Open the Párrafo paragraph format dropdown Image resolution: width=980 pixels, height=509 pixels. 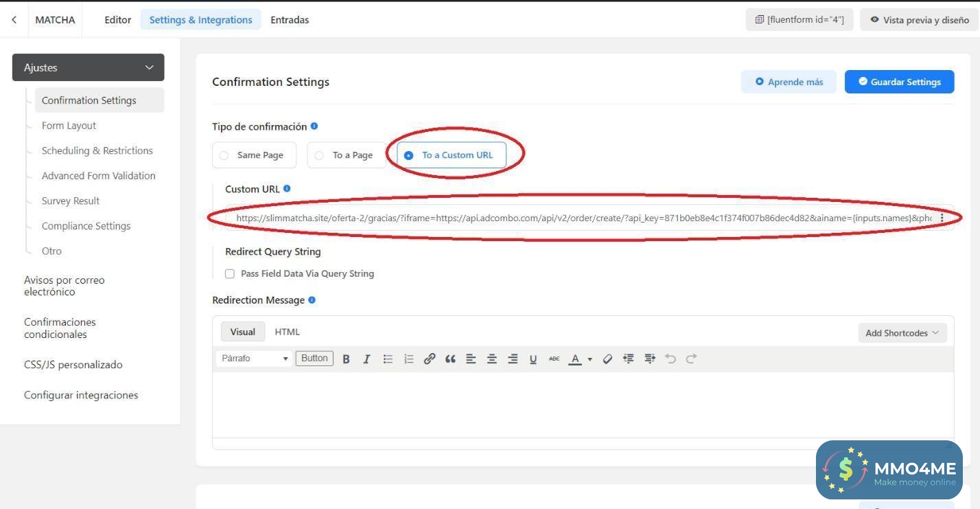click(x=254, y=359)
